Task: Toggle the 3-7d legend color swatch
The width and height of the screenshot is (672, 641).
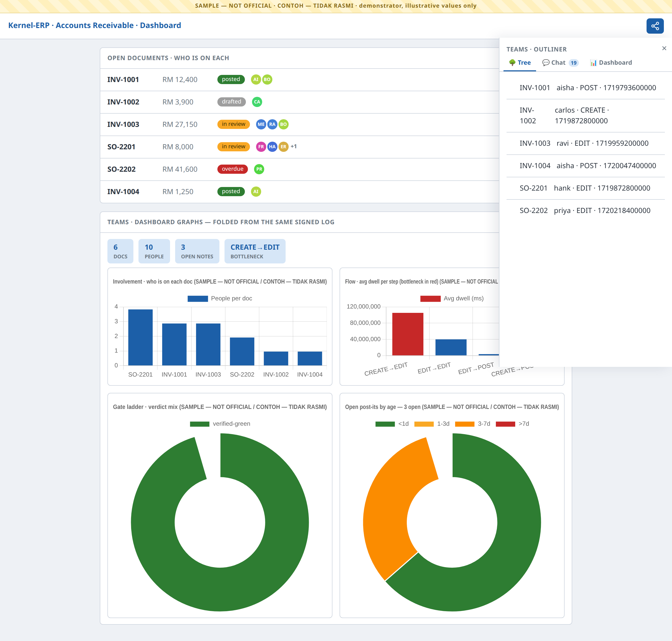Action: coord(464,424)
